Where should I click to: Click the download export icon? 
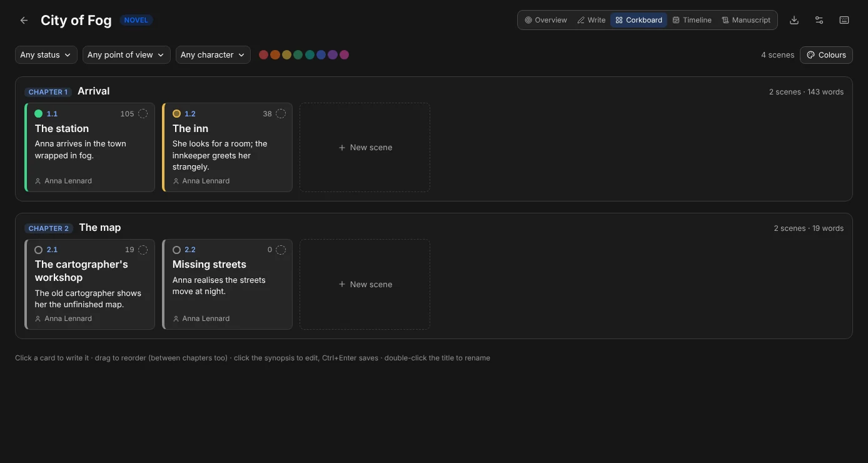coord(794,20)
